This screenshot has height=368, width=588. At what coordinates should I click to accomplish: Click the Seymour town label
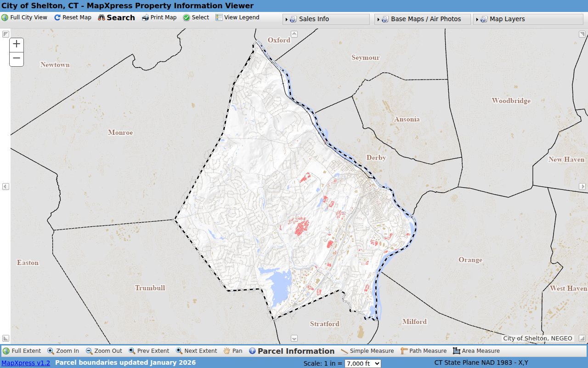point(366,57)
